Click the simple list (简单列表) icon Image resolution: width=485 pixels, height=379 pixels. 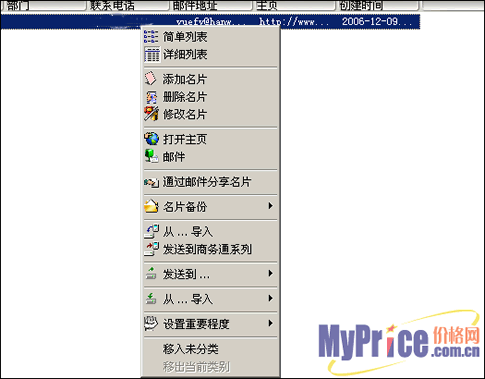151,37
